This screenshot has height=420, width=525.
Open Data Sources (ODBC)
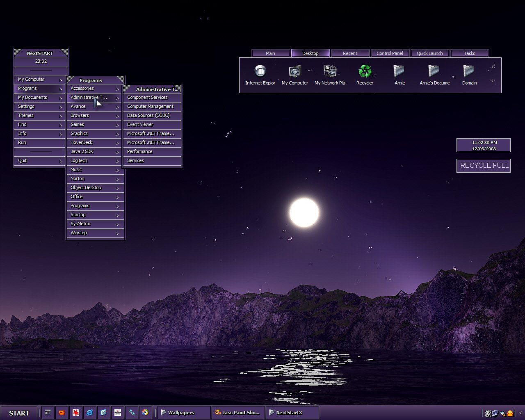coord(152,116)
